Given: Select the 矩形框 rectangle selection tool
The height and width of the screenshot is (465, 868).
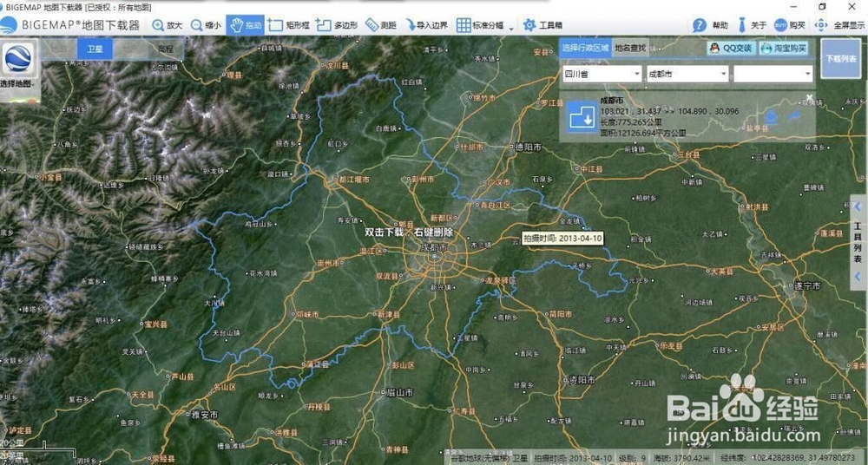Looking at the screenshot, I should [x=288, y=25].
